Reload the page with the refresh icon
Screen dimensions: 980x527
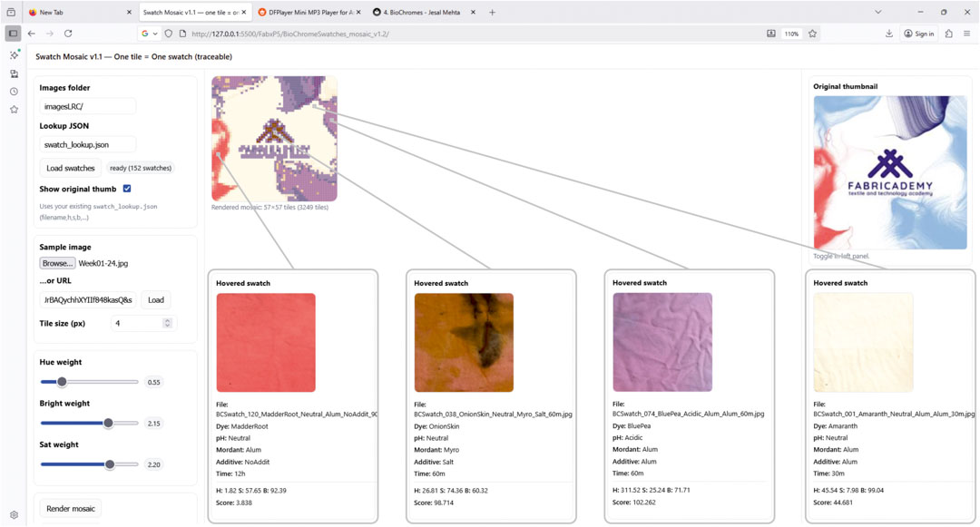tap(68, 34)
